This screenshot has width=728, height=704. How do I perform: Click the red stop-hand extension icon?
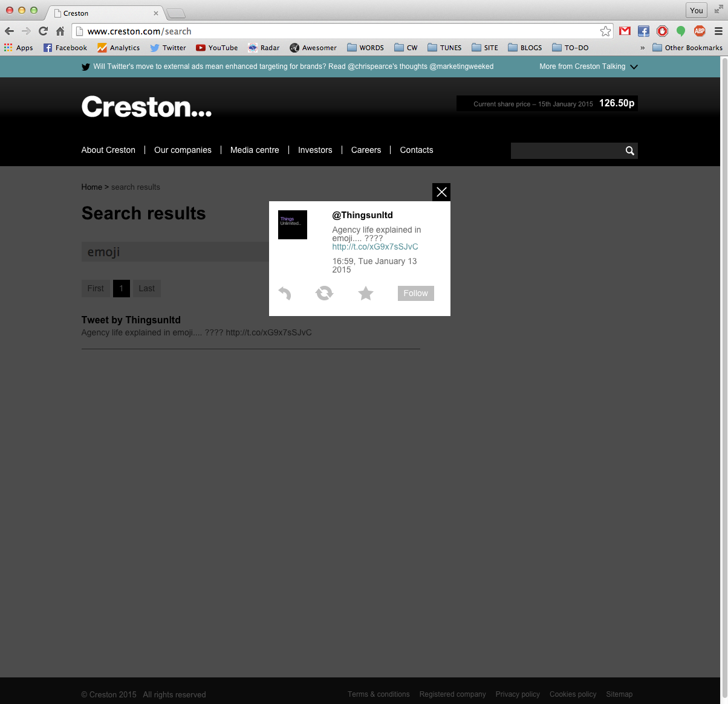662,31
